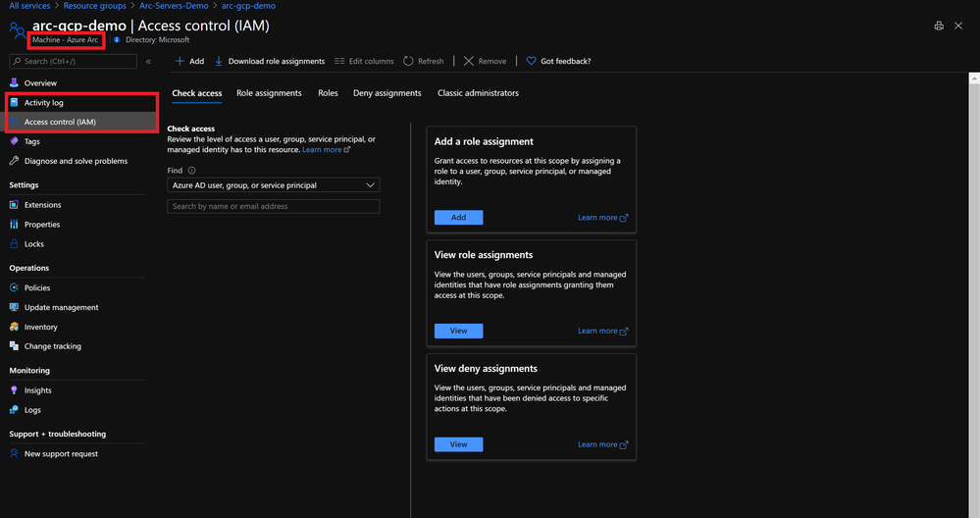Click the Add toolbar button
980x518 pixels.
point(189,61)
